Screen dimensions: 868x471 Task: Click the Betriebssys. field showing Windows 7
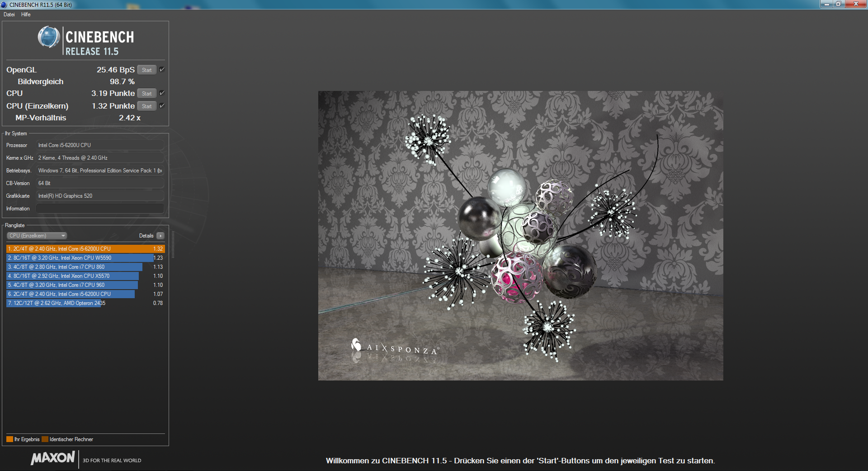[x=100, y=171]
